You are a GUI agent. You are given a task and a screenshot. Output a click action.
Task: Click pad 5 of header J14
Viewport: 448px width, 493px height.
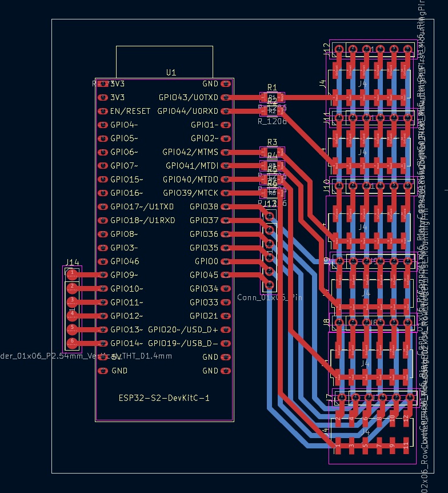[x=72, y=329]
